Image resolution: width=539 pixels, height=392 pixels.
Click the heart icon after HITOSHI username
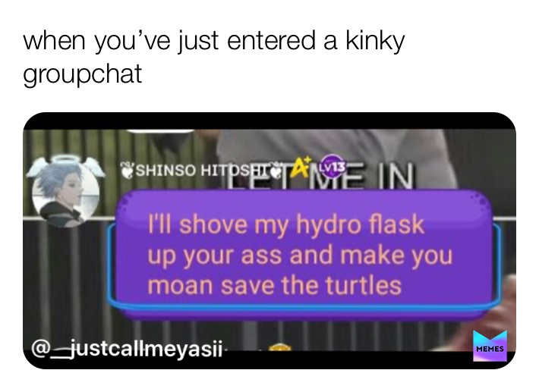pos(277,169)
